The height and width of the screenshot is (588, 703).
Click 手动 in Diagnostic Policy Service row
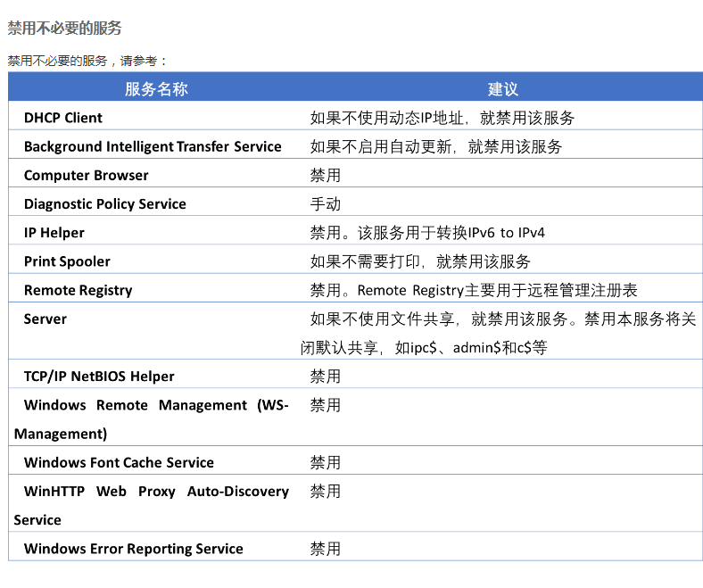click(326, 204)
